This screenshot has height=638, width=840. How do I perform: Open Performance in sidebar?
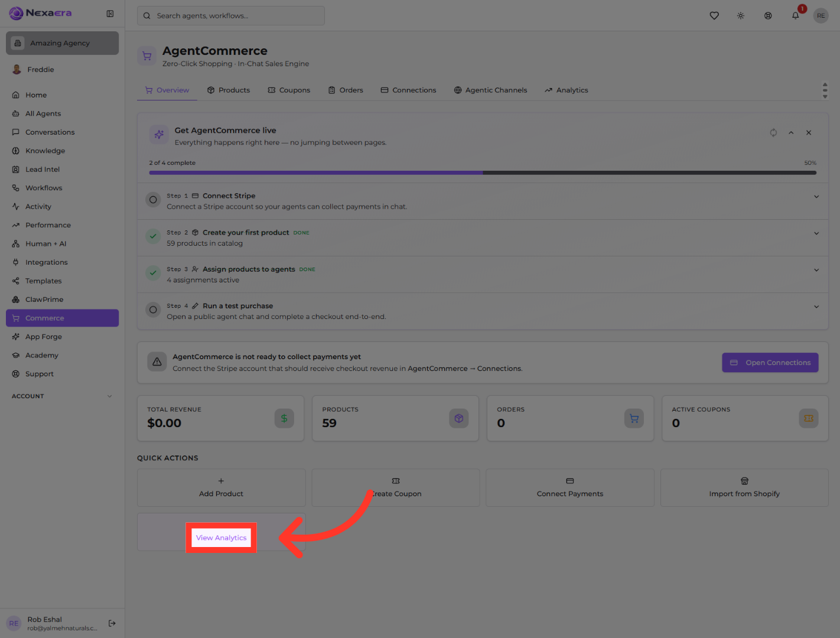click(62, 225)
